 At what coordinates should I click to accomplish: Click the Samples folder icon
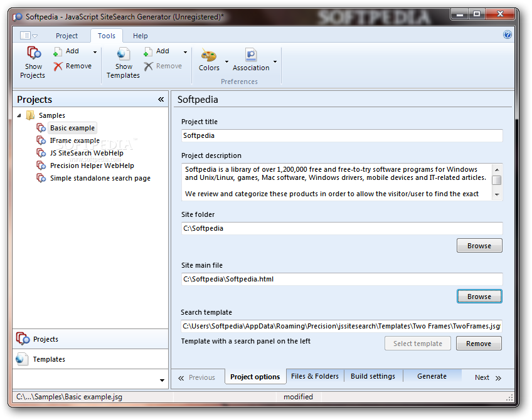tap(30, 115)
